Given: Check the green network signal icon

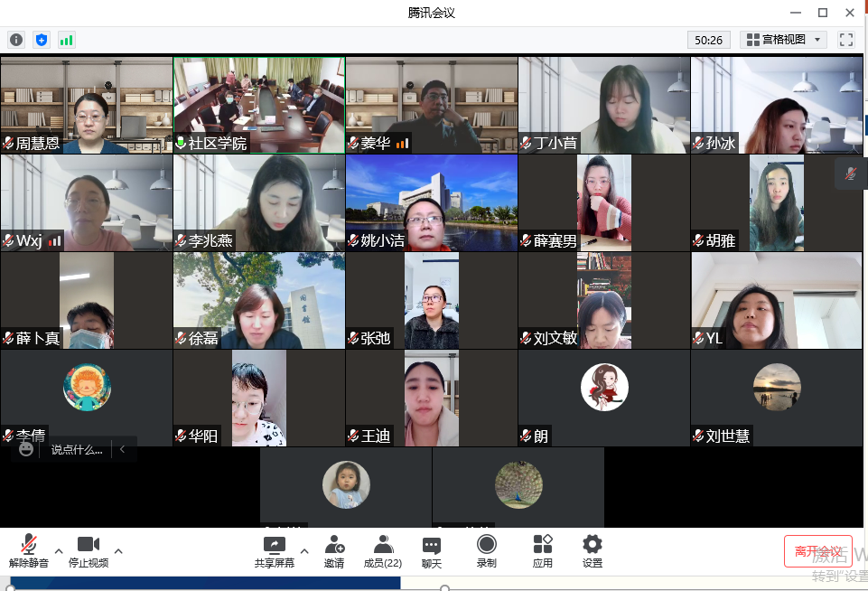Looking at the screenshot, I should [67, 40].
